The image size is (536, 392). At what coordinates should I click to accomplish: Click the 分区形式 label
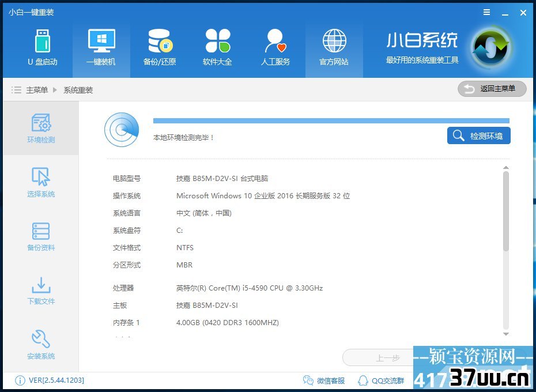(127, 265)
